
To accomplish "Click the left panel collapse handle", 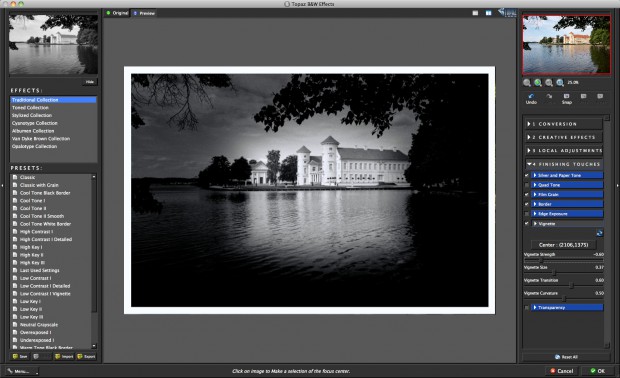I will pos(2,185).
